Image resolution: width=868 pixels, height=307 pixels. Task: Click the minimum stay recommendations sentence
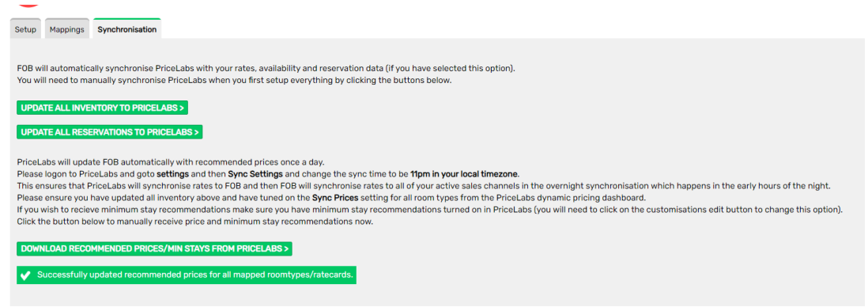pos(430,210)
